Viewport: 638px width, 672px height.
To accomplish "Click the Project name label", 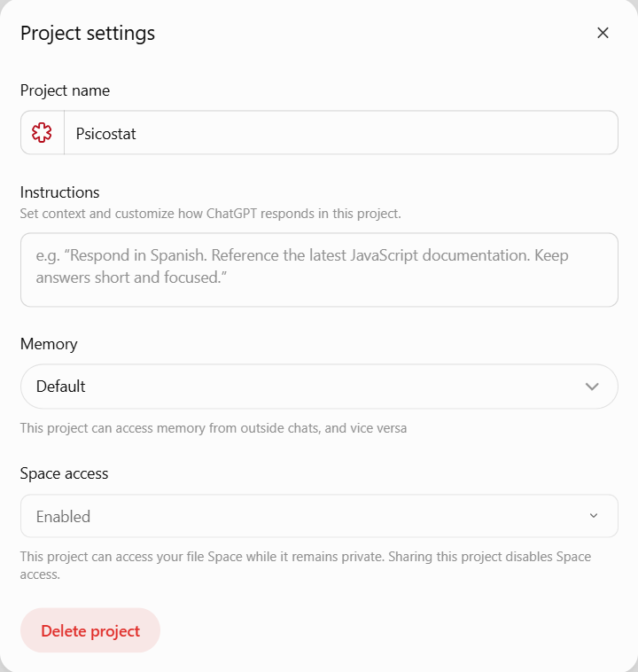I will pyautogui.click(x=65, y=90).
